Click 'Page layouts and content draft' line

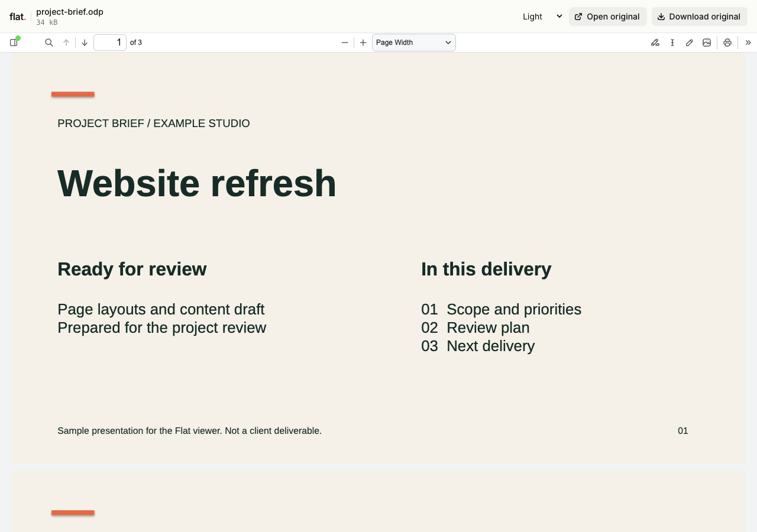tap(161, 309)
